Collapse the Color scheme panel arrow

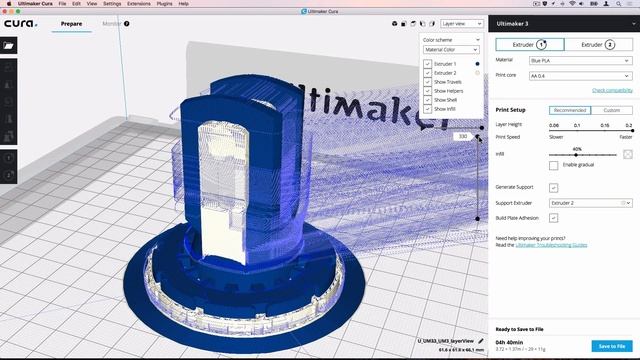478,40
